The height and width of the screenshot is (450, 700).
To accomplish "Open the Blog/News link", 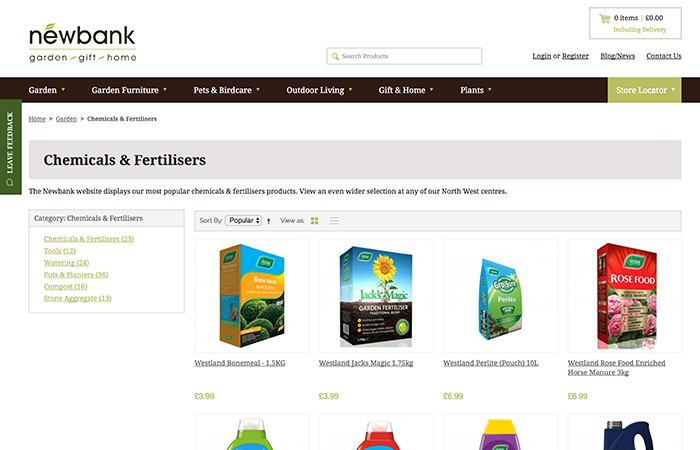I will tap(617, 56).
